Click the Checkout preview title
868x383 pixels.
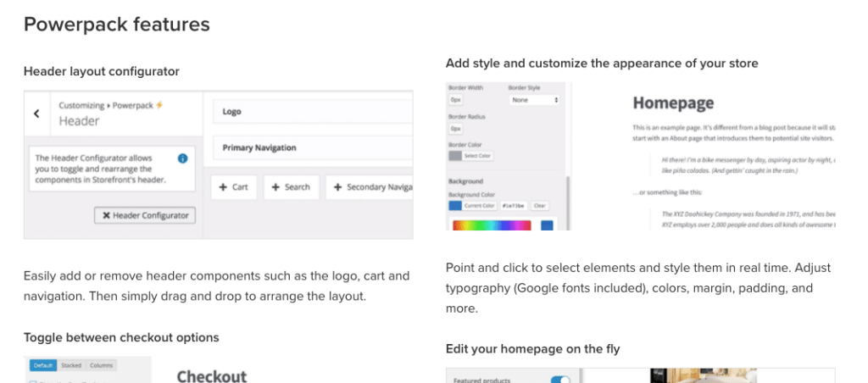click(212, 376)
